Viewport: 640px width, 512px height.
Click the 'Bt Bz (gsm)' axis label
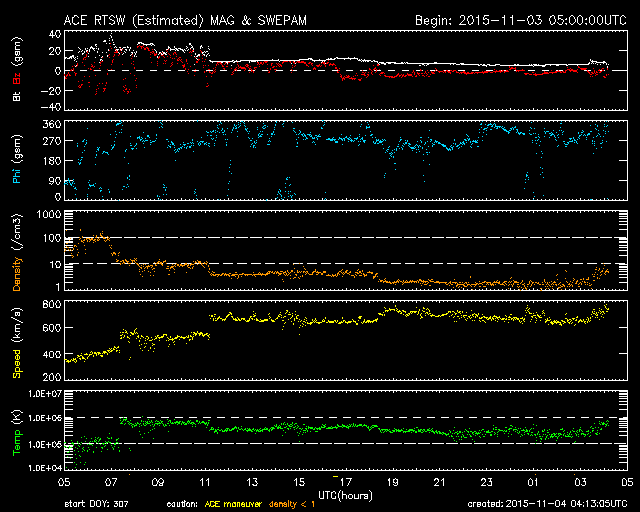17,73
